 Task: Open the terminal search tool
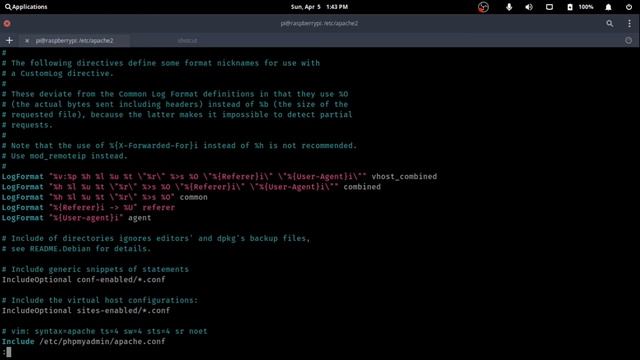pos(609,24)
